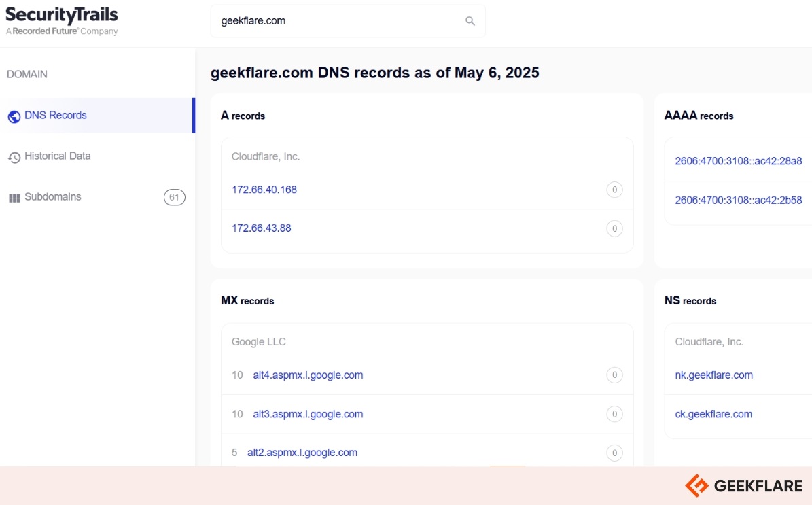Open the Historical Data section

point(97,156)
